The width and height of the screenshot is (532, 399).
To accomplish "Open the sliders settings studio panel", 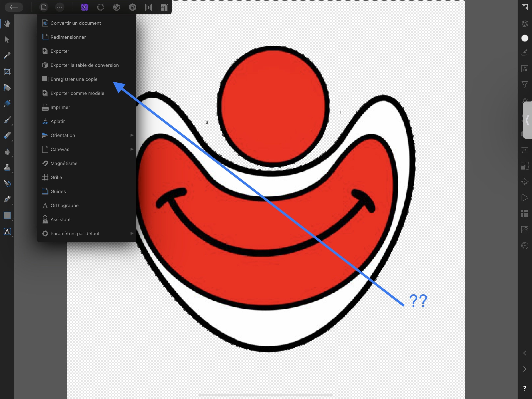I will 525,150.
